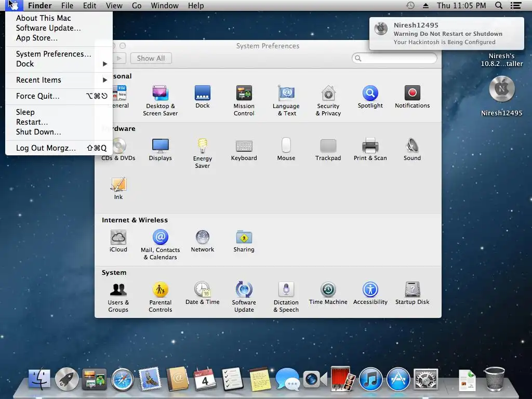This screenshot has width=532, height=399.
Task: Open Calendar from the Dock
Action: pos(205,379)
